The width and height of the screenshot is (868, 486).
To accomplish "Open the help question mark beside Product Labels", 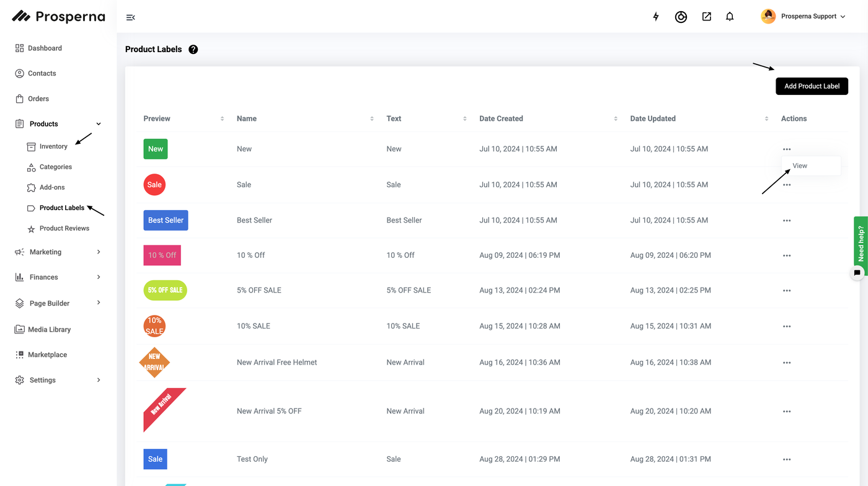I will [193, 50].
